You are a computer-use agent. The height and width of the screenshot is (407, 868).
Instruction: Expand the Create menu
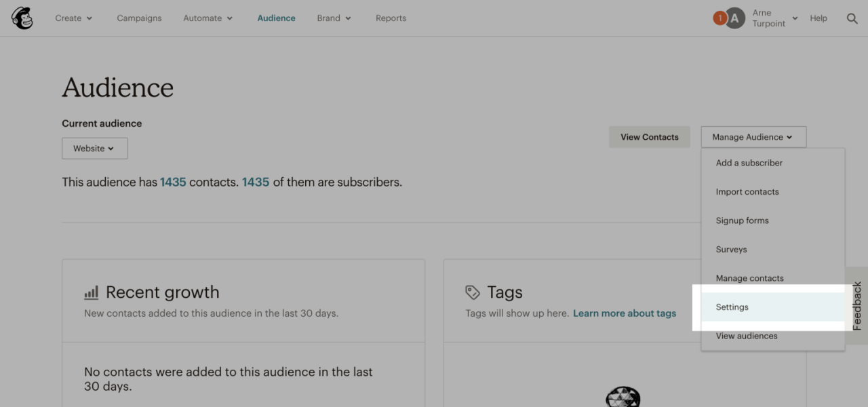[74, 18]
